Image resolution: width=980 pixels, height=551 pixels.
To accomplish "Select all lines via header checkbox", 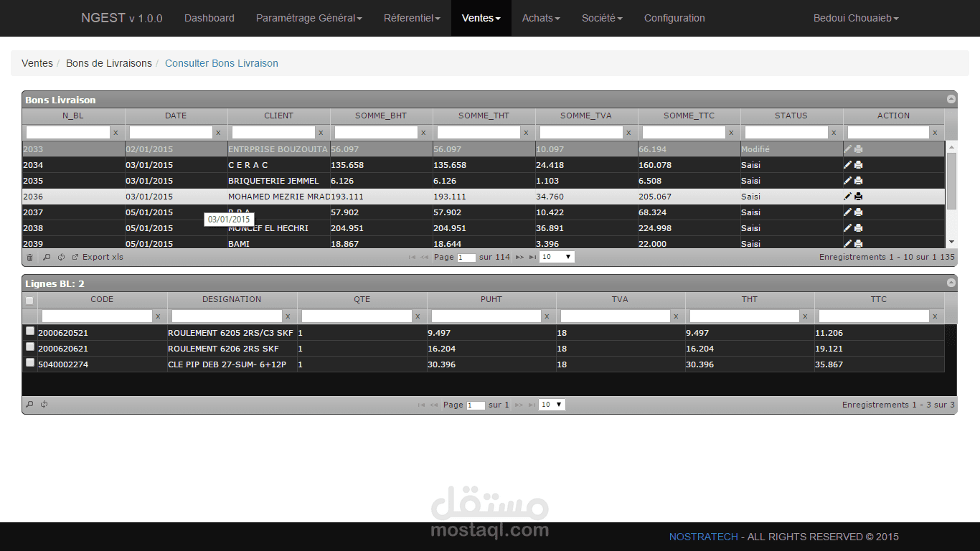I will [x=29, y=301].
